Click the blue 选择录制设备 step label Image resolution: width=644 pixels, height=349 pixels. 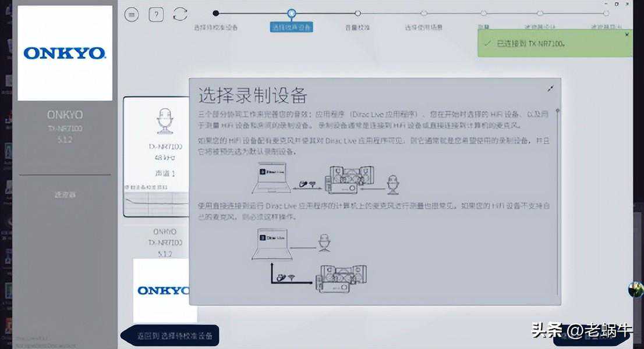click(x=292, y=27)
